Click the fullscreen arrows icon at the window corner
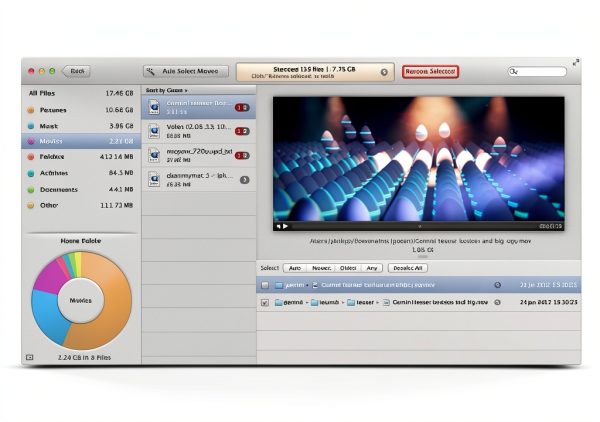The image size is (600, 422). pos(576,62)
